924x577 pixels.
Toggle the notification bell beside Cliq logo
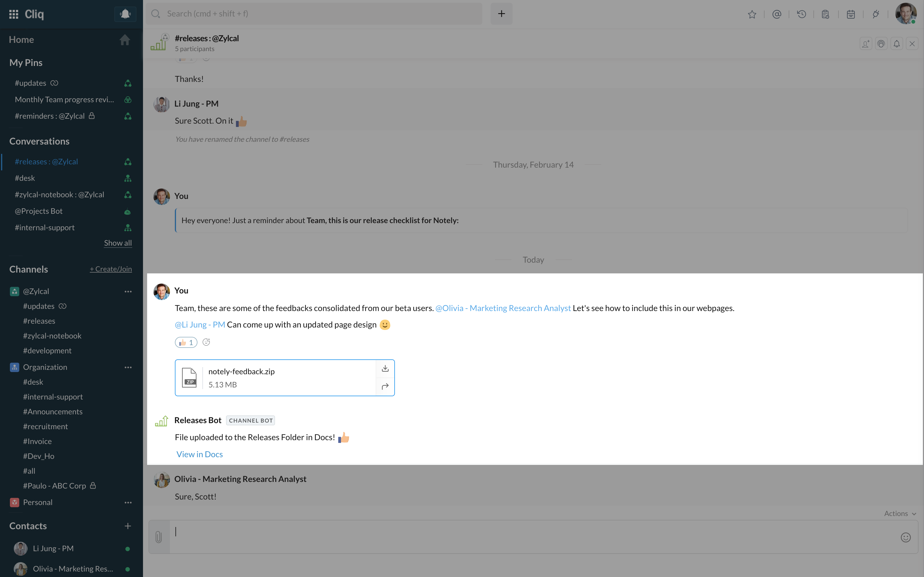tap(125, 14)
